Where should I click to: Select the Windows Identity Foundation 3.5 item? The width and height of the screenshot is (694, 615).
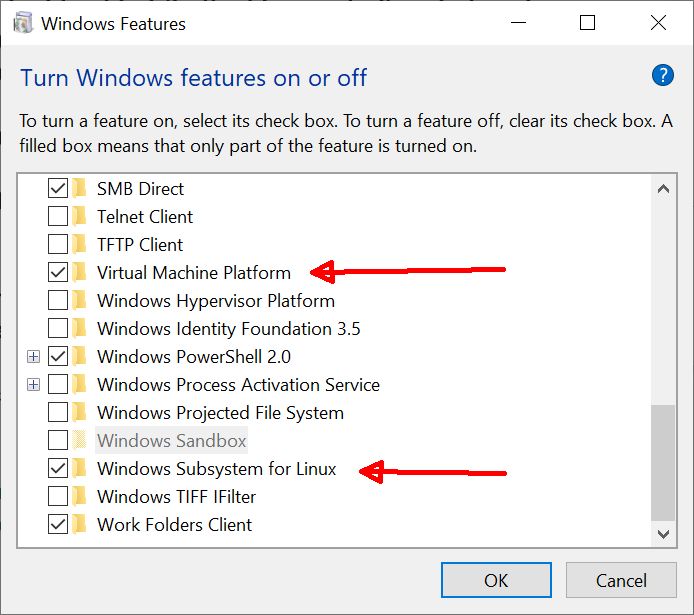tap(228, 329)
